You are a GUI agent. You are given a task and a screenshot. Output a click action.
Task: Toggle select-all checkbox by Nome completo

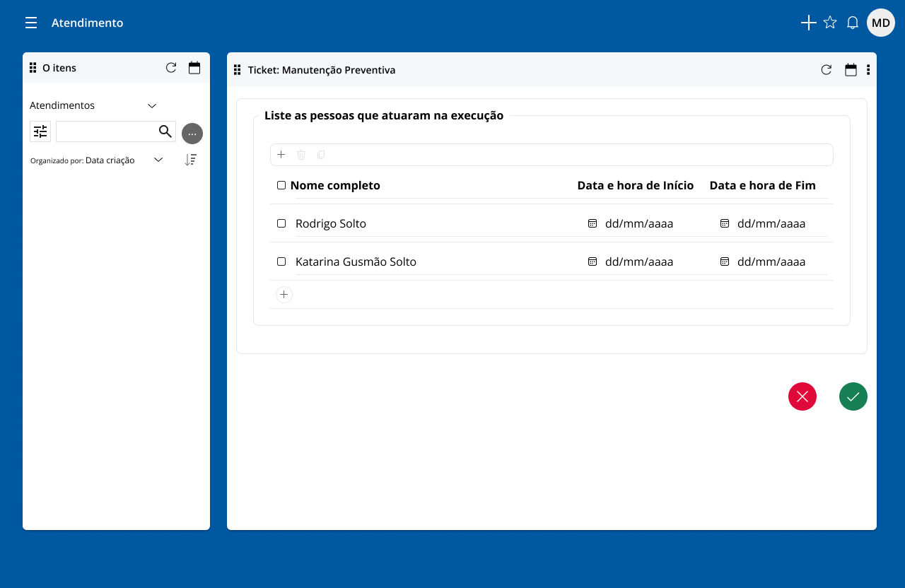[x=281, y=185]
